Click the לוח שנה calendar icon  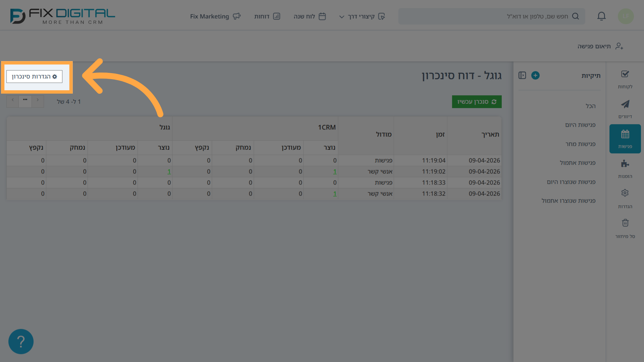(x=322, y=16)
